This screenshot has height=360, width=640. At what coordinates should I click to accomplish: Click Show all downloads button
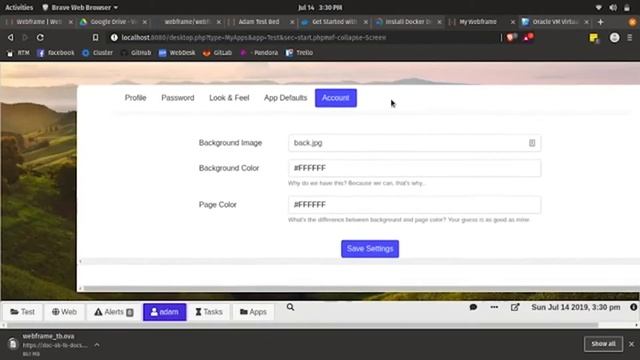pos(603,344)
